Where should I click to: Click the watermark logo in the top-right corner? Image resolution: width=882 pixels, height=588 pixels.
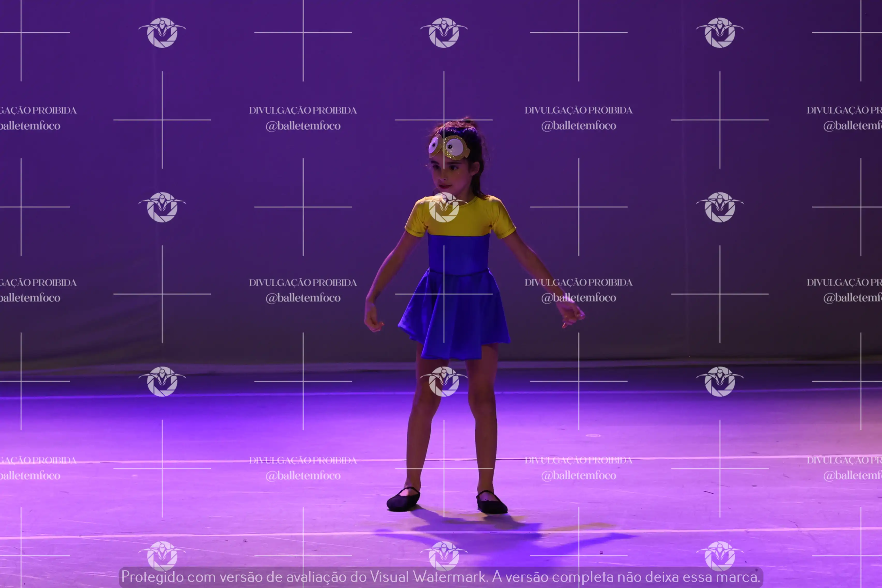720,33
